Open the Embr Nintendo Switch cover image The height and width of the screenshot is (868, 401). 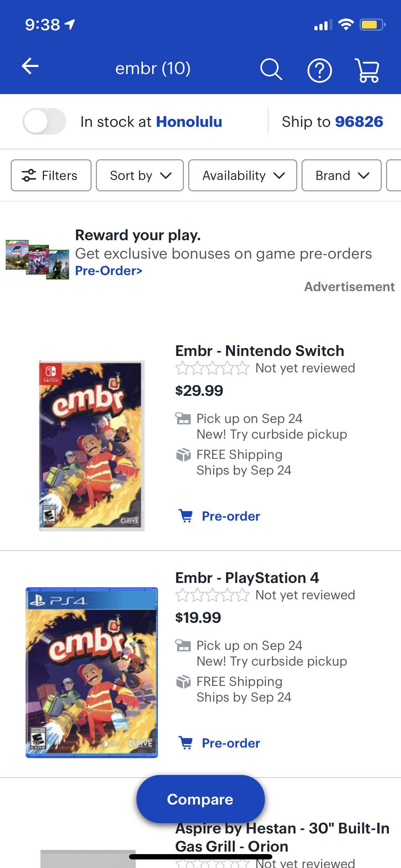tap(92, 445)
